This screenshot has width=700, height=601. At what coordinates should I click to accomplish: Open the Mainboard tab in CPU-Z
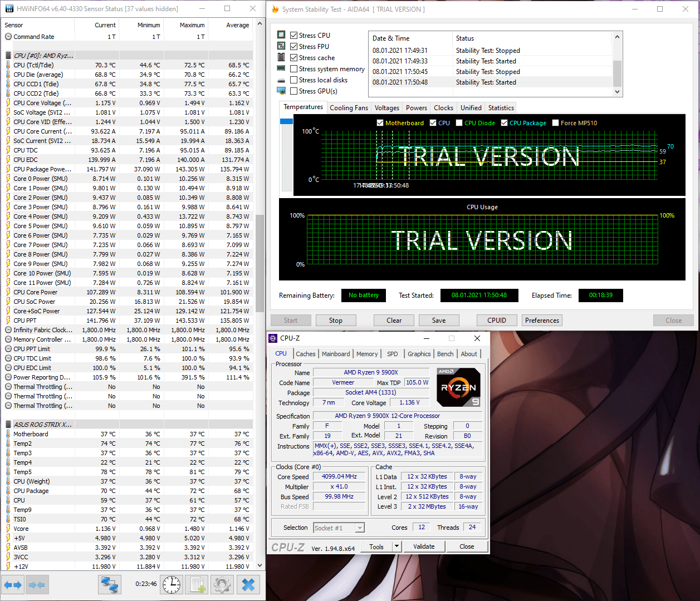point(336,354)
